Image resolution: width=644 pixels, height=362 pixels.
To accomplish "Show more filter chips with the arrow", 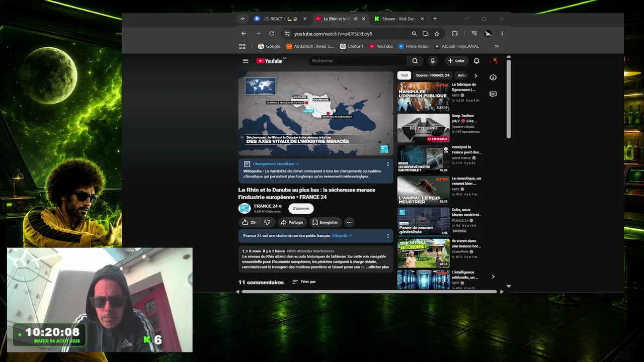I will click(475, 75).
